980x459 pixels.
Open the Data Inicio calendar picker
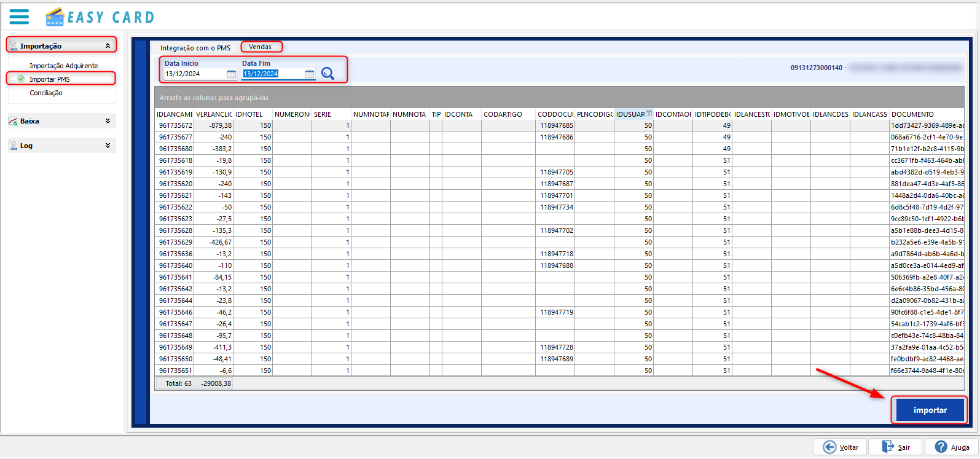[232, 74]
